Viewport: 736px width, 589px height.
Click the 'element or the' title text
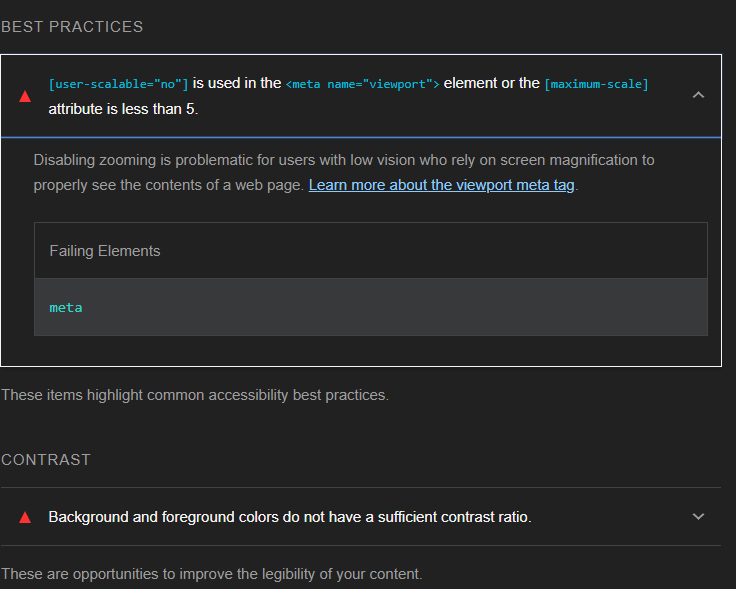click(x=491, y=84)
